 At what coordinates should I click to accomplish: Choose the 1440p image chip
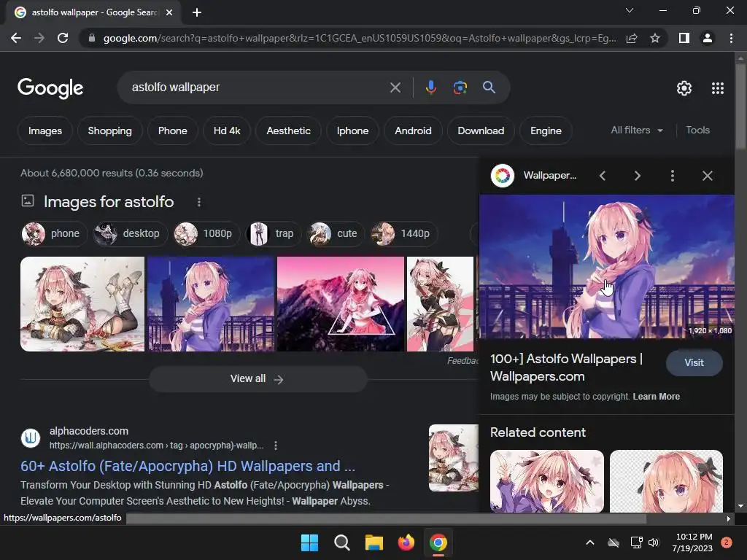click(403, 234)
